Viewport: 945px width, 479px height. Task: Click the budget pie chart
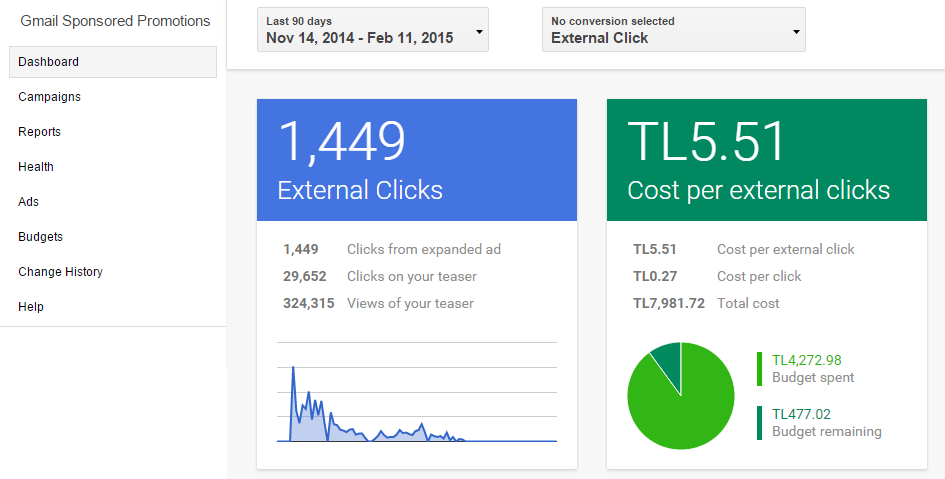point(680,396)
